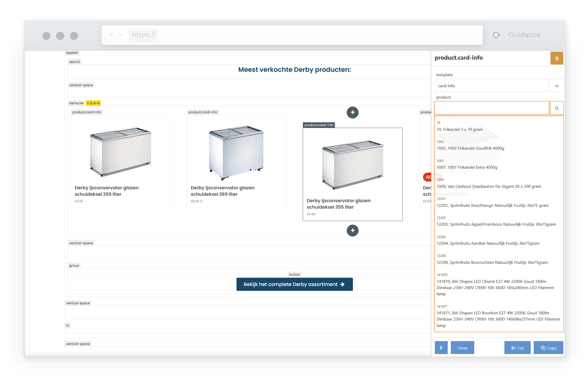Screen dimensions: 588x382
Task: Click the browser forward arrow
Action: tap(120, 35)
